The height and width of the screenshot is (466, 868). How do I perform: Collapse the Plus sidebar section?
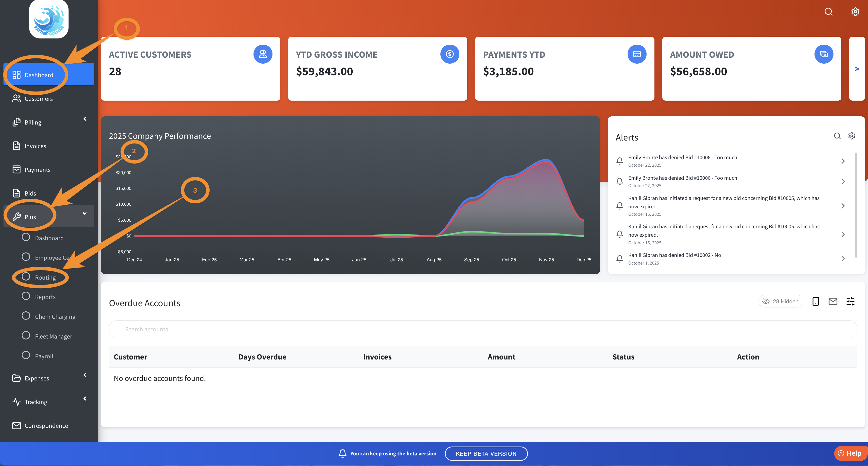pyautogui.click(x=84, y=213)
